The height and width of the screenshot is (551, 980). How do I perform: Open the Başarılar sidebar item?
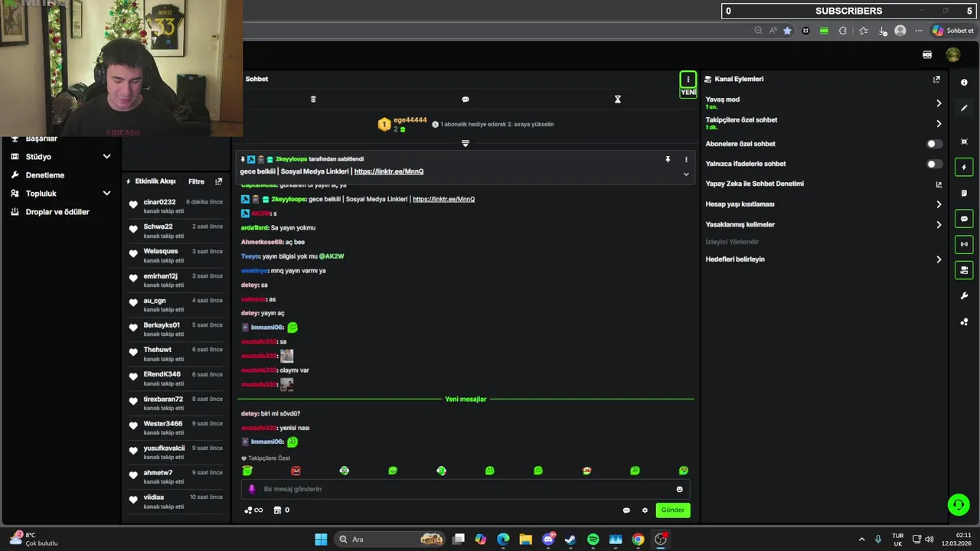tap(41, 139)
